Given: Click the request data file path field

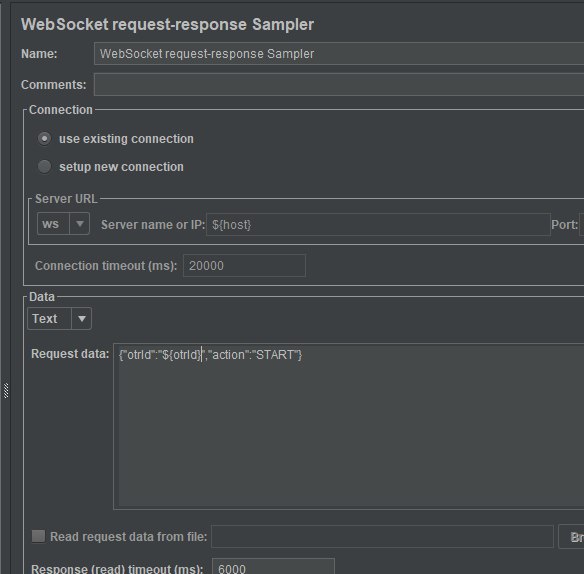Looking at the screenshot, I should pos(382,537).
